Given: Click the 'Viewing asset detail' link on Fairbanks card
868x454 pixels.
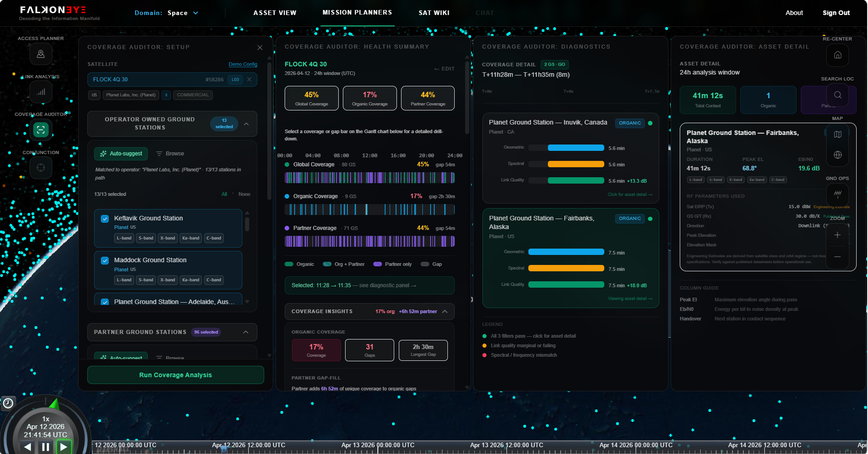Looking at the screenshot, I should pyautogui.click(x=630, y=299).
